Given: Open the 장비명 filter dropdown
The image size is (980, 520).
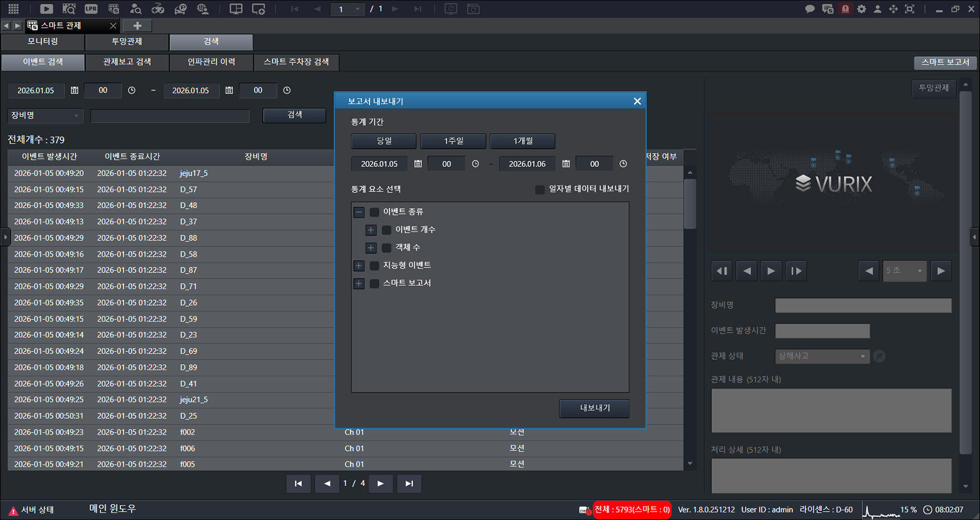Looking at the screenshot, I should [x=45, y=115].
